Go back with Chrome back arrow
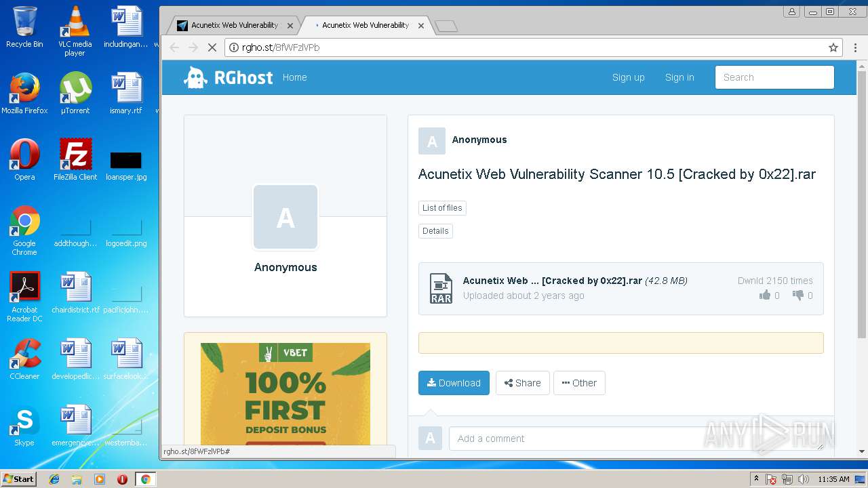The image size is (868, 488). point(174,47)
